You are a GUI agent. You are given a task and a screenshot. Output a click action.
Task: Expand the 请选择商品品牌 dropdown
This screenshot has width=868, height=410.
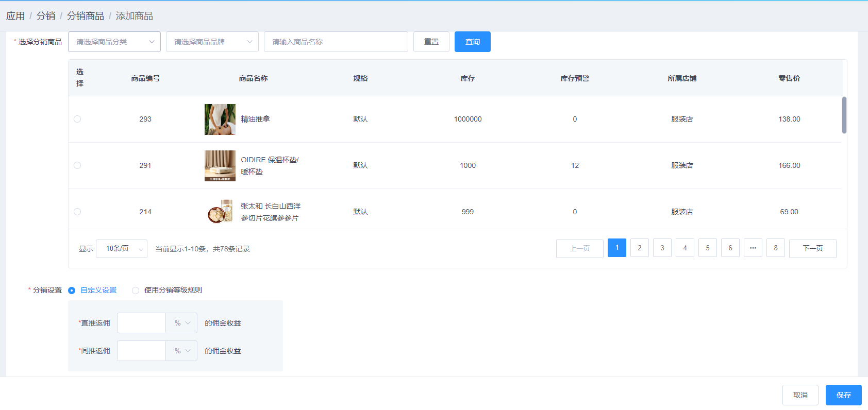[x=212, y=42]
